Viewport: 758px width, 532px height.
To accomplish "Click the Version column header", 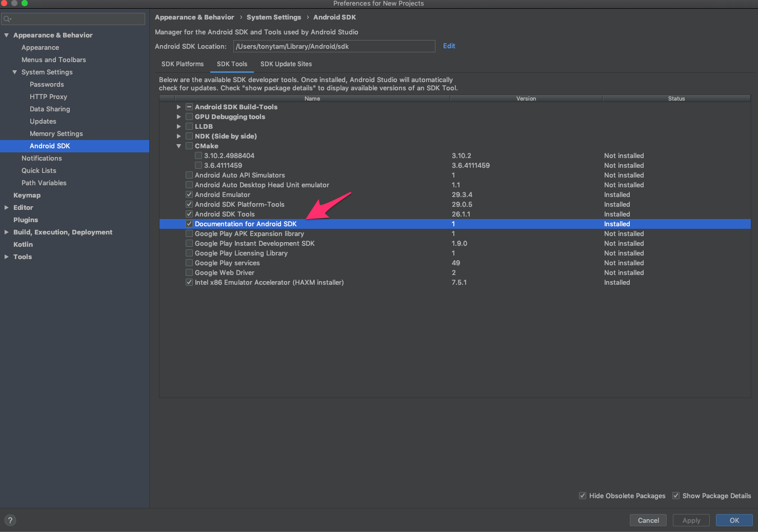I will (x=526, y=98).
